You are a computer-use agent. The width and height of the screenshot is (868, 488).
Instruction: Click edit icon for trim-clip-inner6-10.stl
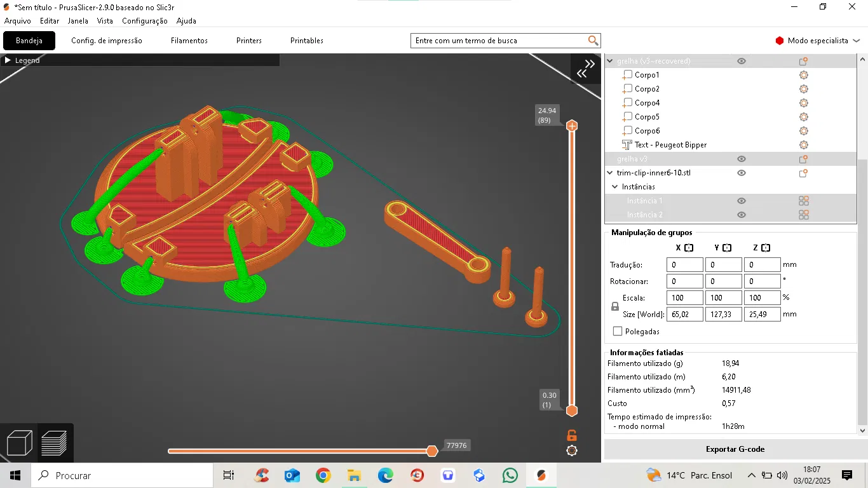click(x=803, y=173)
